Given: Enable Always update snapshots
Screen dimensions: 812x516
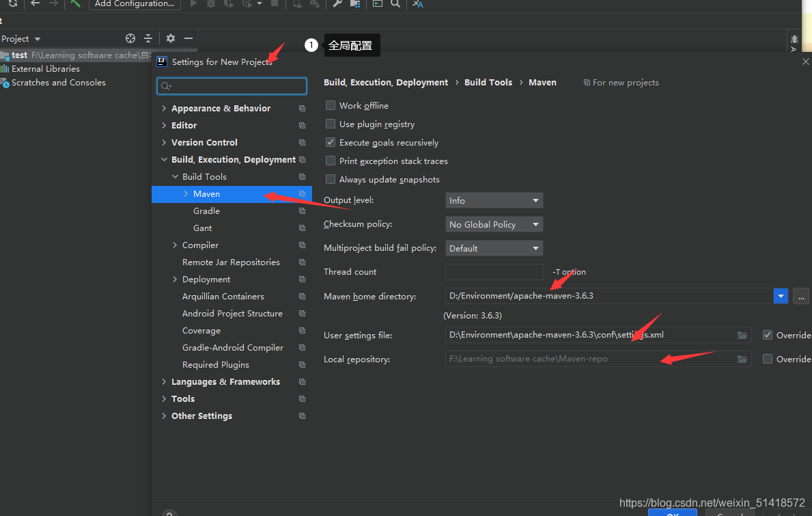Looking at the screenshot, I should pyautogui.click(x=331, y=179).
